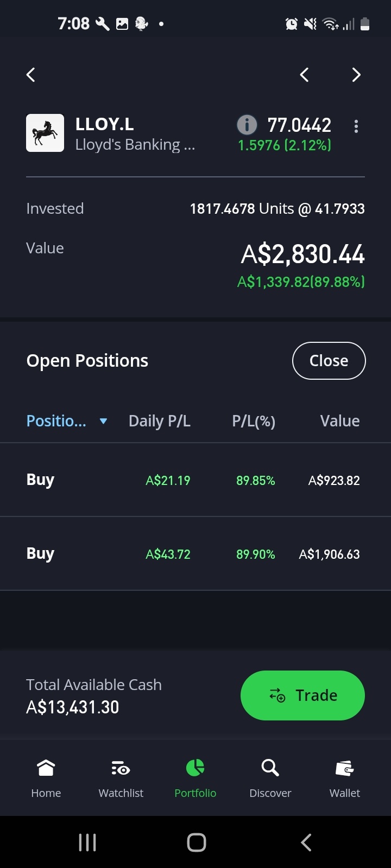Open the Wallet tab
Screen dimensions: 391x868
(345, 778)
